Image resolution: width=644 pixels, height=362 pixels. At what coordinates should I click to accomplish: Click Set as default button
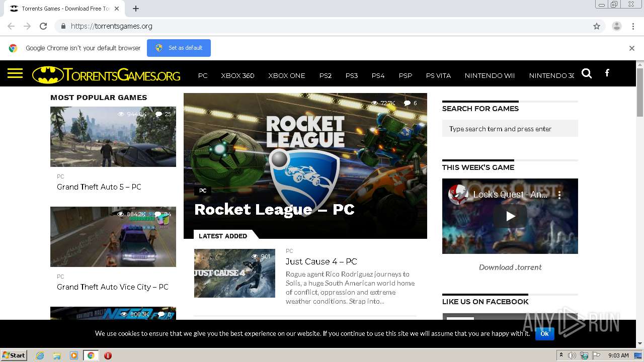[x=179, y=48]
